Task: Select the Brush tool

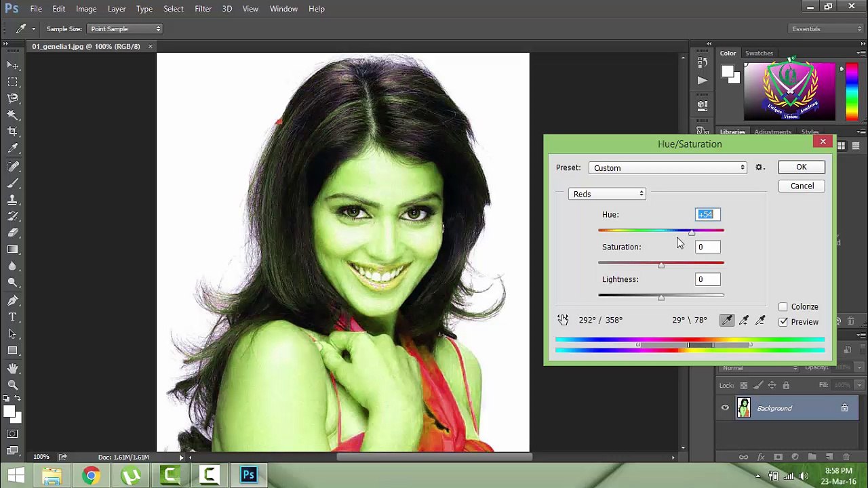Action: point(12,183)
